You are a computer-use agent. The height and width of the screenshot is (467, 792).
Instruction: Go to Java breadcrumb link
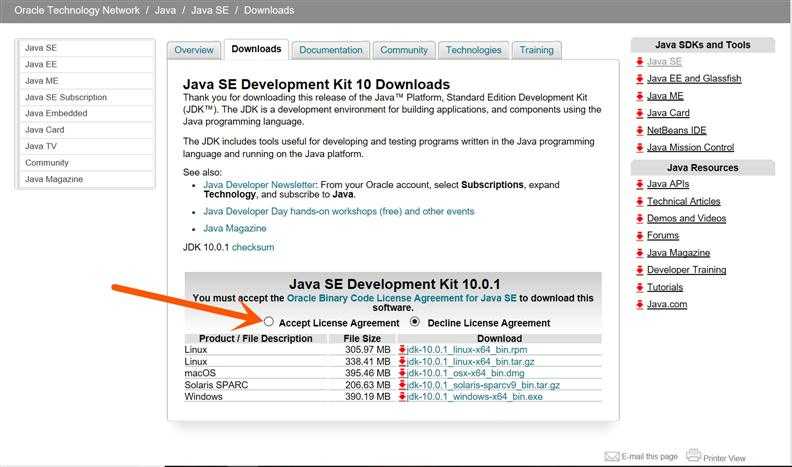pyautogui.click(x=165, y=10)
